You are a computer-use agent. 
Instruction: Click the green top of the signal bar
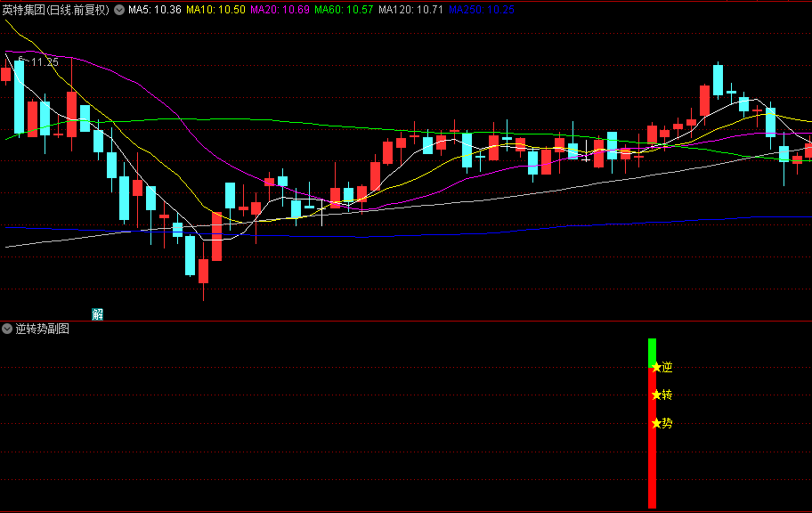[653, 353]
